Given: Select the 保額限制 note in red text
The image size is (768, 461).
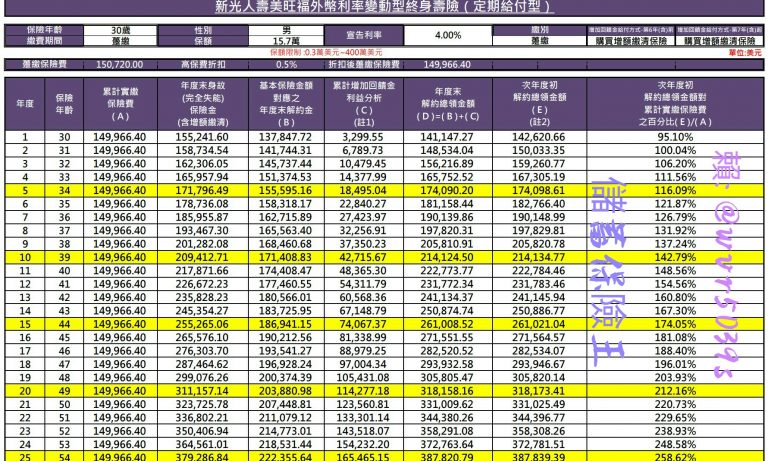Looking at the screenshot, I should pyautogui.click(x=326, y=52).
